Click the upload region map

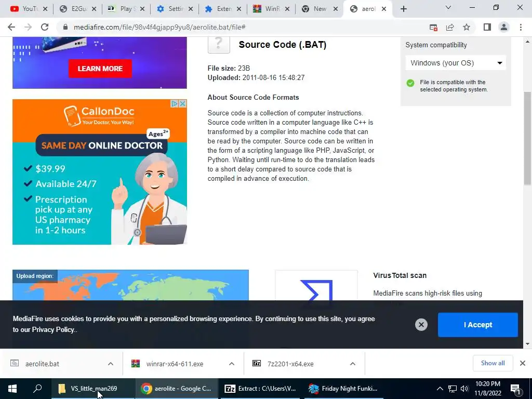[x=130, y=285]
